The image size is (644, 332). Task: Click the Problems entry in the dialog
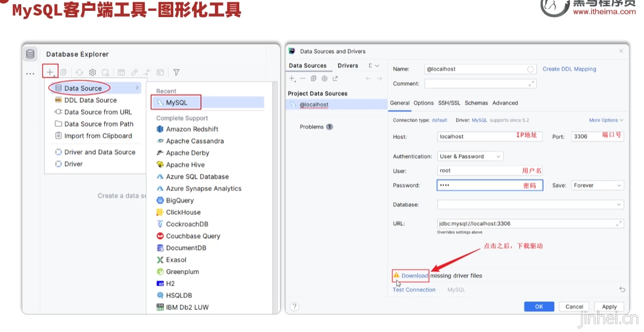coord(316,127)
